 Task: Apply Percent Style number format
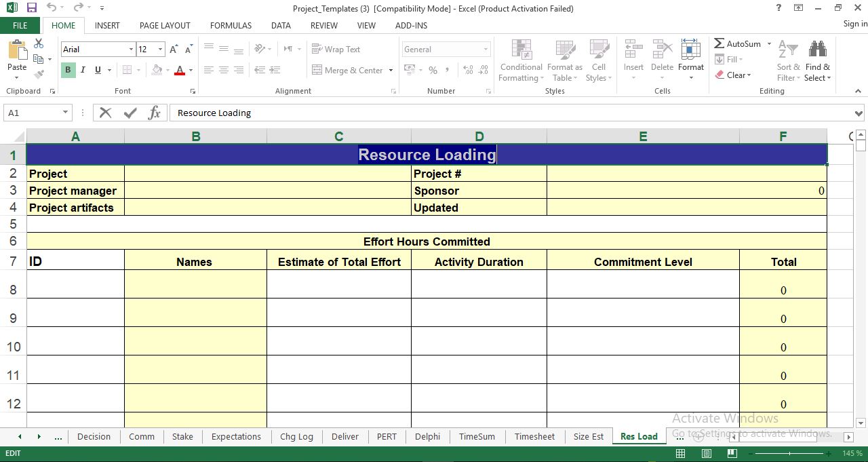click(x=432, y=70)
